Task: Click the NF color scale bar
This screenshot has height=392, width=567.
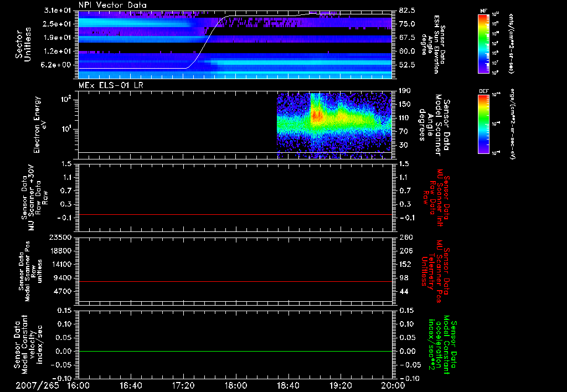Action: point(483,44)
